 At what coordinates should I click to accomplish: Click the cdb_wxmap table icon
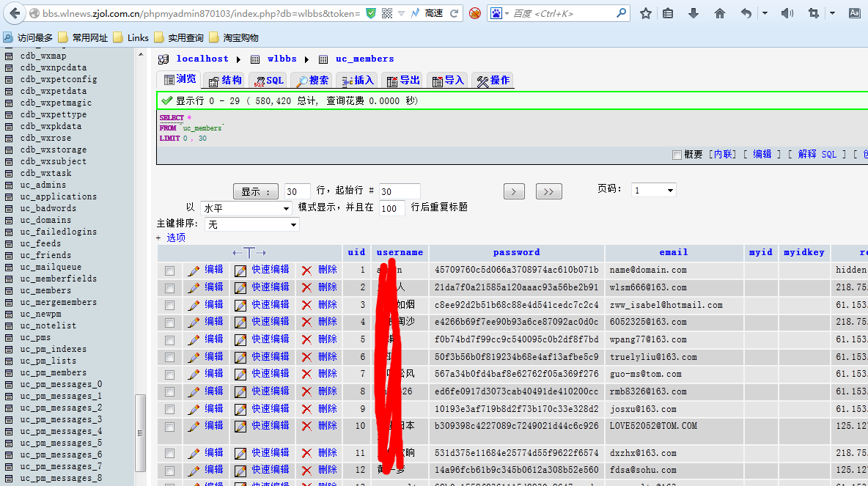9,56
